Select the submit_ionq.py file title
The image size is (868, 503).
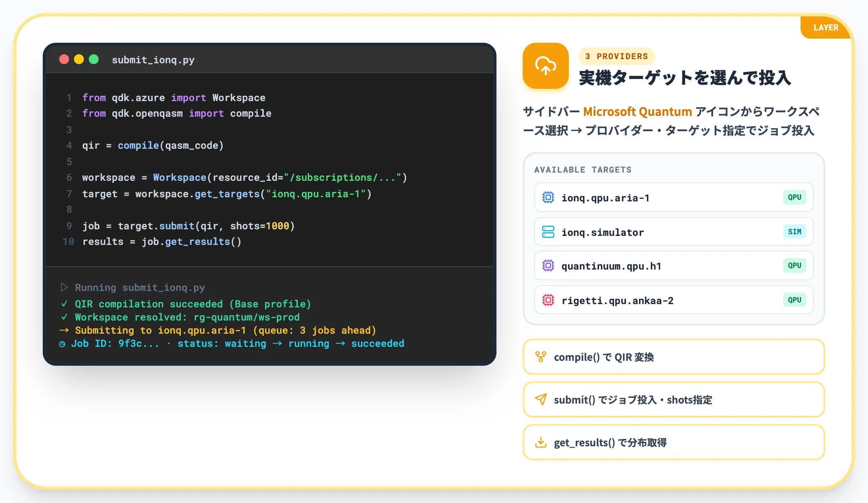(x=153, y=60)
